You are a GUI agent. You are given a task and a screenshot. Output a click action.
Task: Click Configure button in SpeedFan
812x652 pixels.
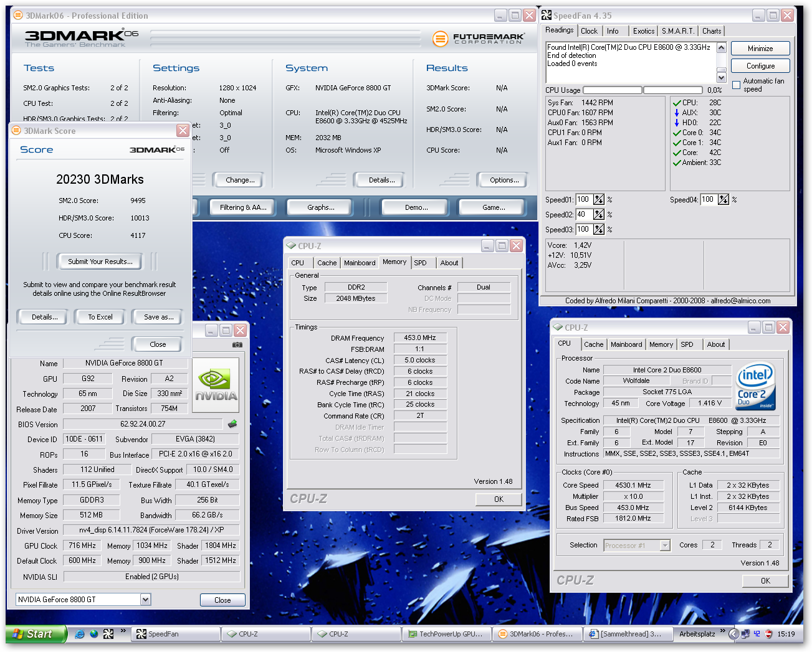(x=760, y=66)
